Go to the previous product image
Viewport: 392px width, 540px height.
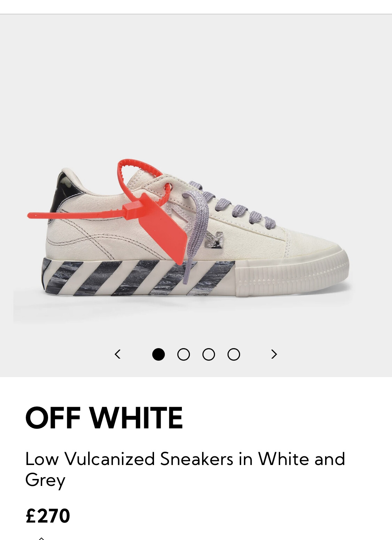tap(118, 354)
